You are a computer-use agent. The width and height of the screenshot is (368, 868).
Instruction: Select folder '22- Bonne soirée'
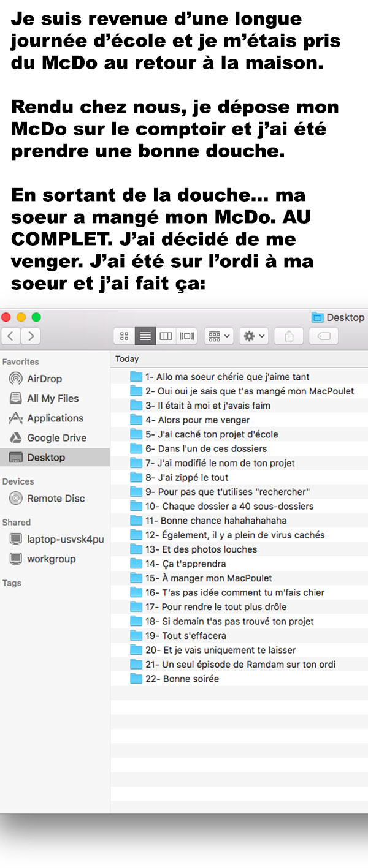(x=239, y=679)
